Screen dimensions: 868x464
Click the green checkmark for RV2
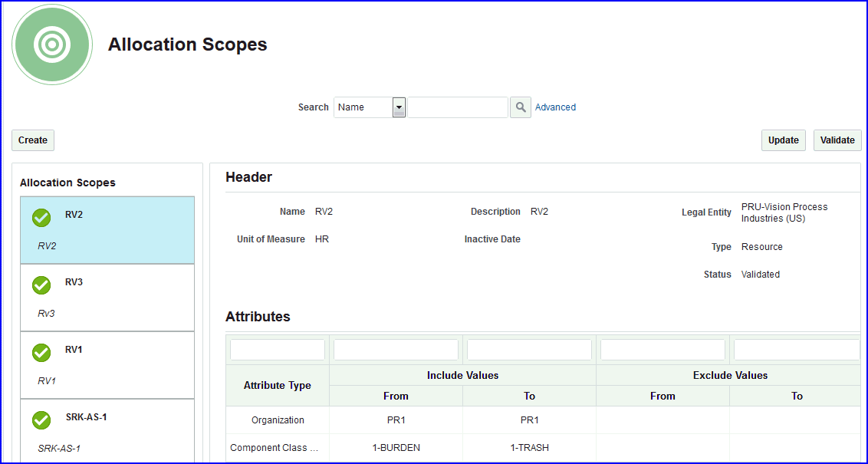coord(41,218)
